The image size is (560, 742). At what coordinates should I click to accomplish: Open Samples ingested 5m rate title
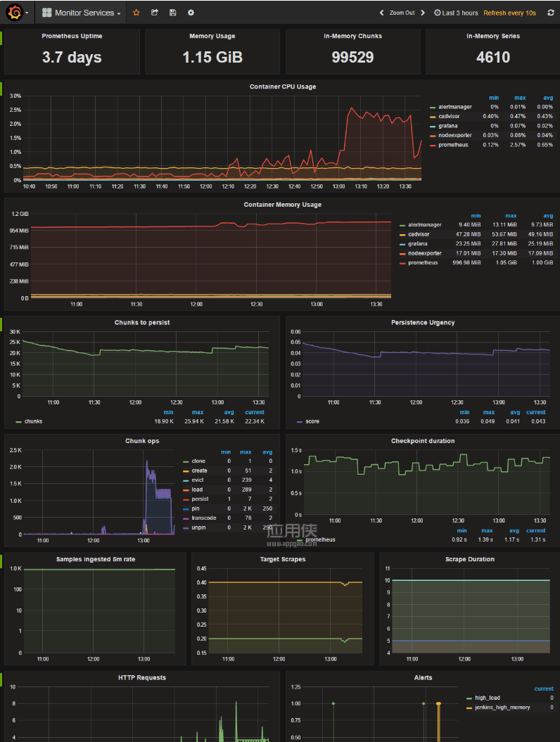pyautogui.click(x=96, y=559)
